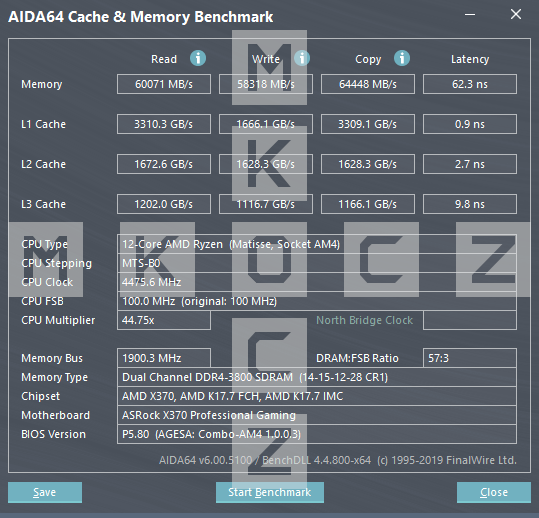The image size is (539, 518).
Task: Select L3 Cache Write value 1116.7 GB/s
Action: tap(266, 204)
